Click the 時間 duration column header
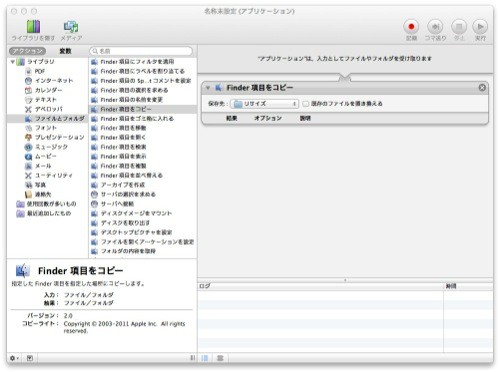Image resolution: width=500 pixels, height=372 pixels. pos(468,286)
